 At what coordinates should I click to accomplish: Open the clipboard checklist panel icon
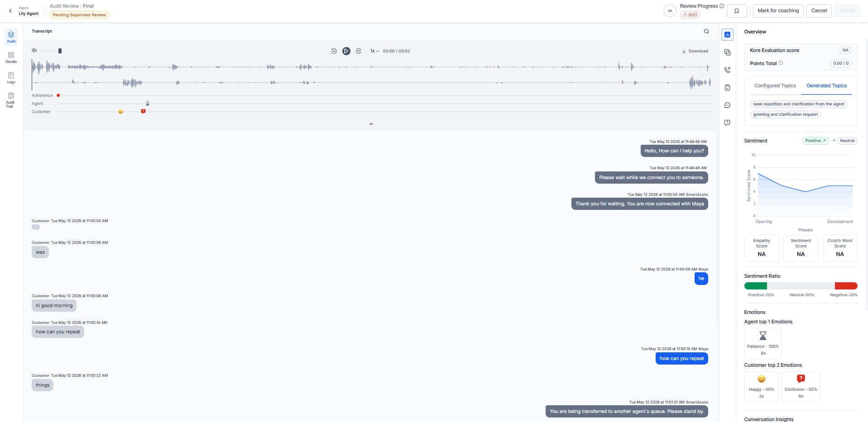click(727, 88)
